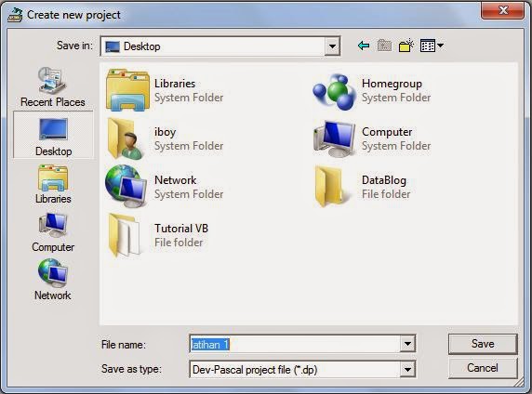532x394 pixels.
Task: Select the Computer system folder in file list
Action: [335, 139]
